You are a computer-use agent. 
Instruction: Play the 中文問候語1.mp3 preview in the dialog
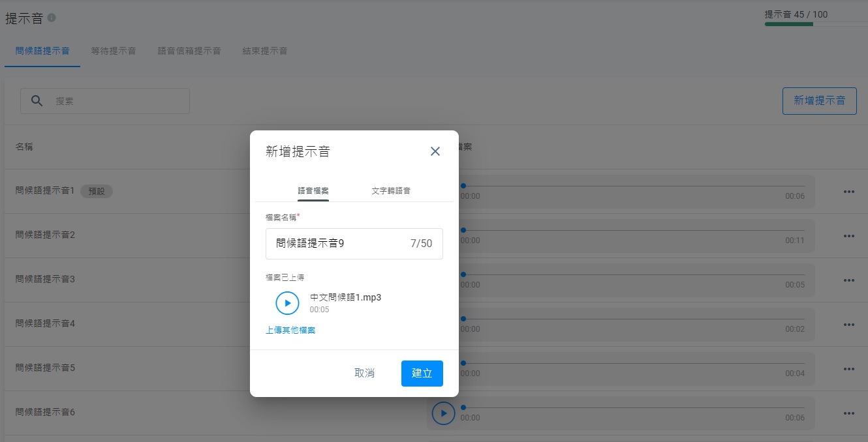287,303
